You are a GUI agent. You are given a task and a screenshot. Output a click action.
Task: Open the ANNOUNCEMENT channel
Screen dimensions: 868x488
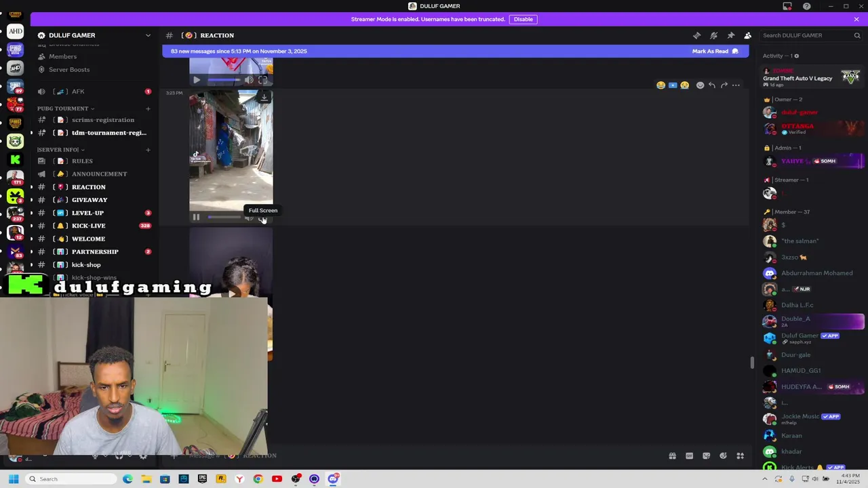coord(94,174)
